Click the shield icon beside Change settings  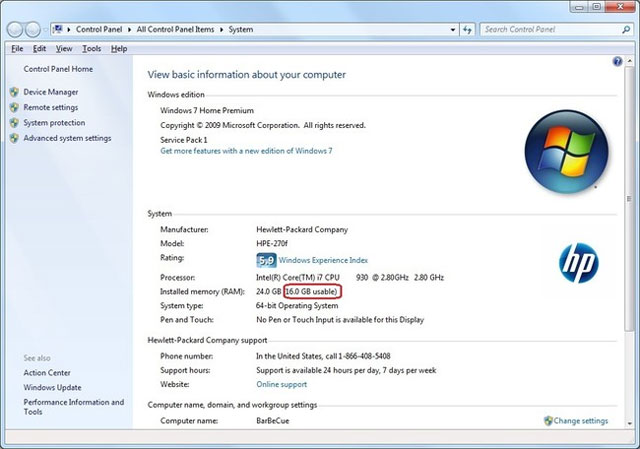(x=548, y=420)
